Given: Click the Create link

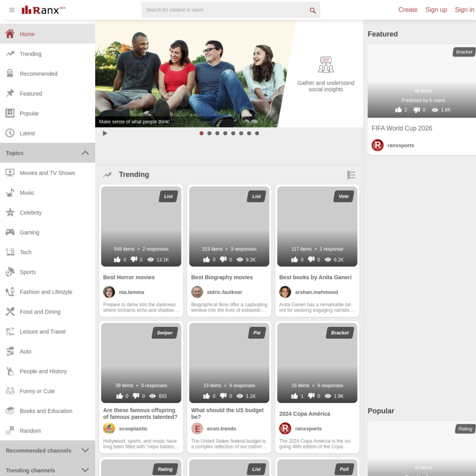Looking at the screenshot, I should pos(408,10).
